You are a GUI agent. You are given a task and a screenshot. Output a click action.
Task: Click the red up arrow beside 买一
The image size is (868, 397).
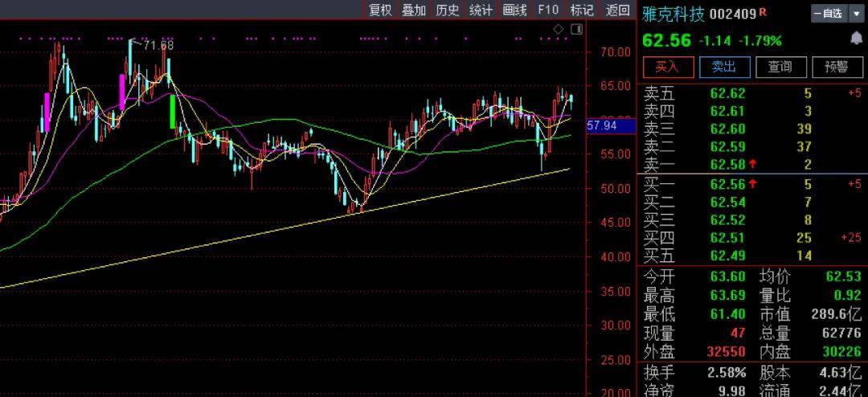[x=752, y=183]
